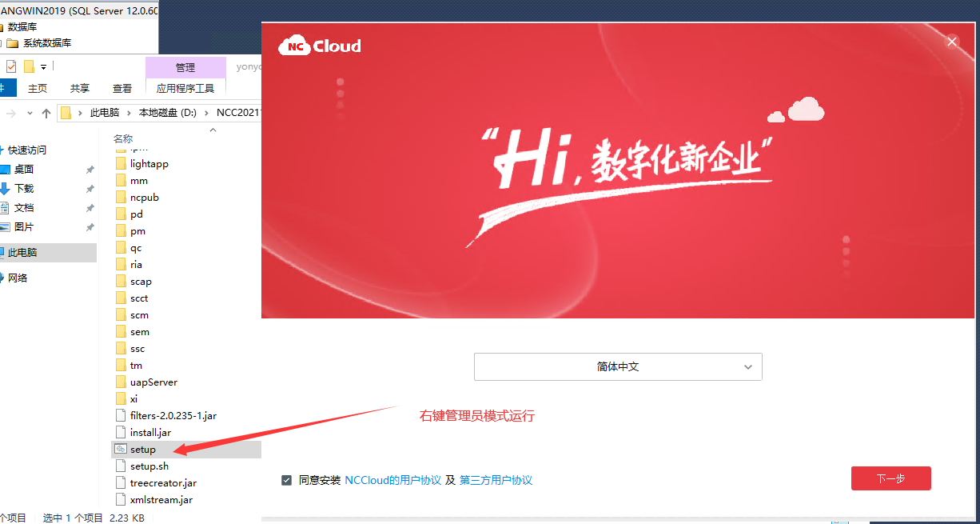
Task: Select filters-2.0.235-1.jar file
Action: [173, 416]
